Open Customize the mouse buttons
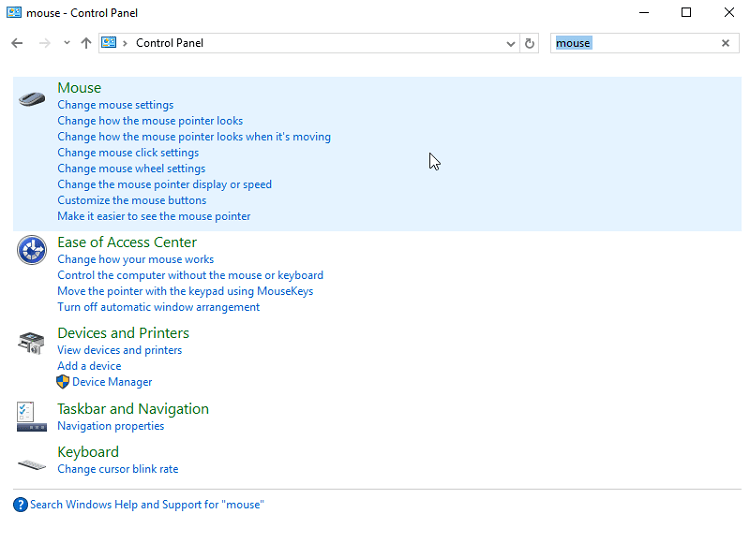750x543 pixels. point(132,200)
